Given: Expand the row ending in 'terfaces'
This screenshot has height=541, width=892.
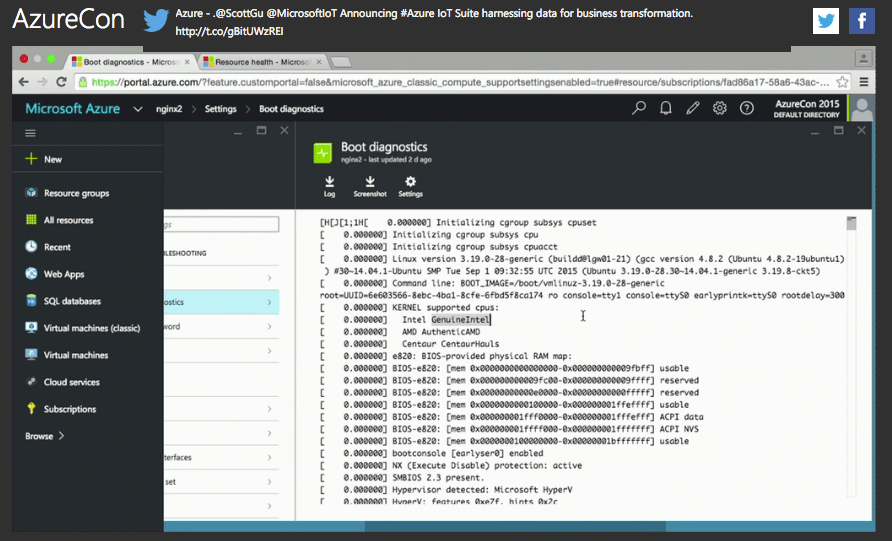Looking at the screenshot, I should (x=221, y=457).
